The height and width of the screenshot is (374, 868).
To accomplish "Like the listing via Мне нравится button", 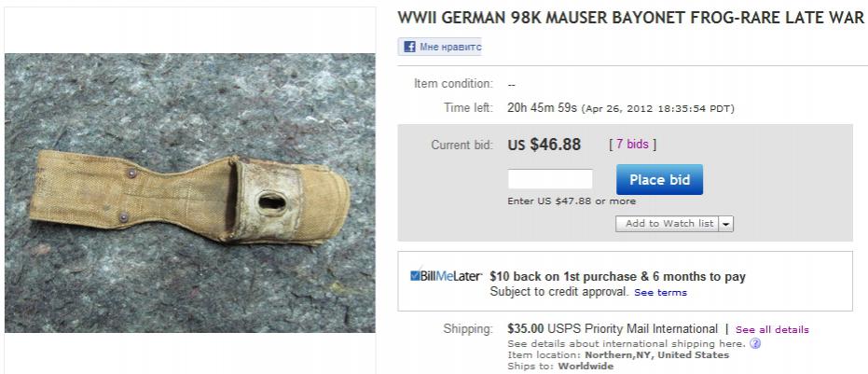I will [439, 47].
